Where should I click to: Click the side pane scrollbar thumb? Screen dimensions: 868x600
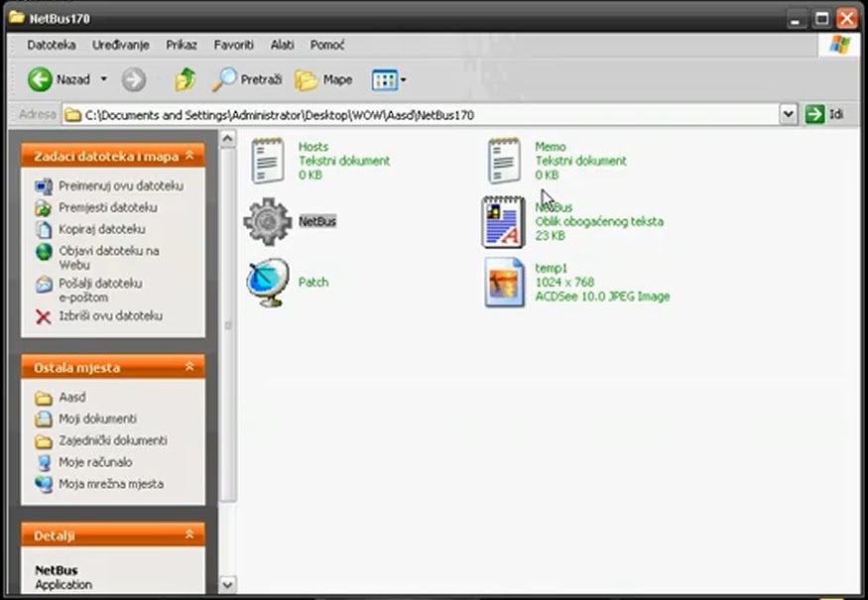[x=227, y=325]
